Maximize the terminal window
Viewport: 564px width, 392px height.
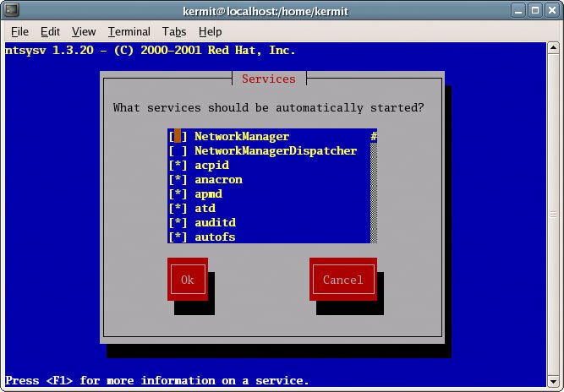click(x=533, y=10)
